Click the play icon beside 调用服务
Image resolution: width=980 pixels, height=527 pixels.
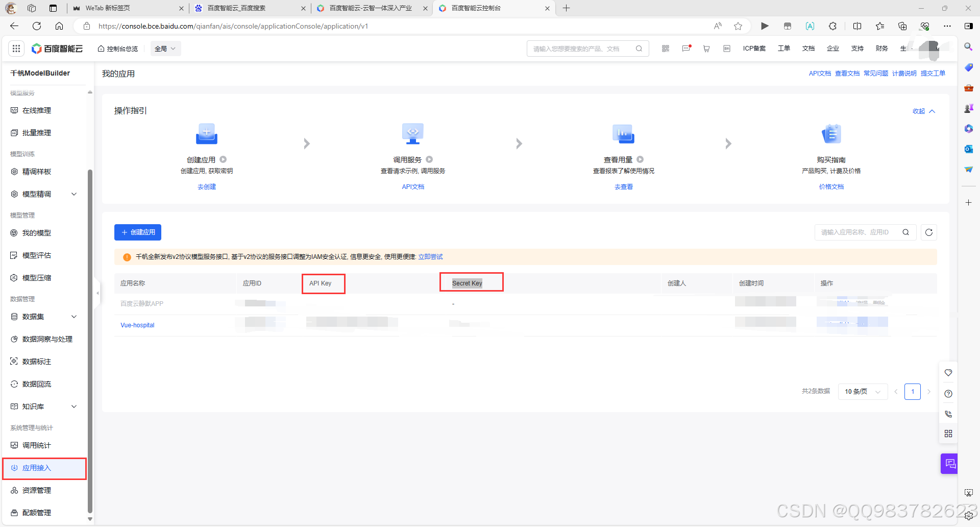[x=429, y=159]
